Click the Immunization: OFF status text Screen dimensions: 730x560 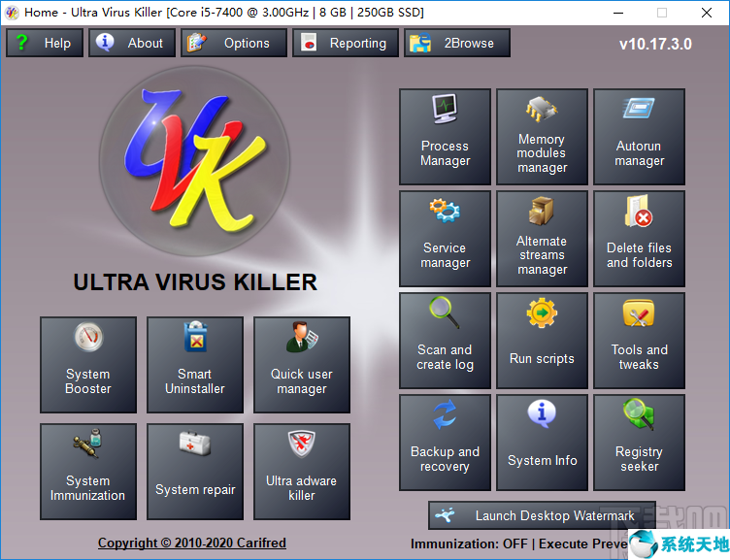tap(469, 544)
